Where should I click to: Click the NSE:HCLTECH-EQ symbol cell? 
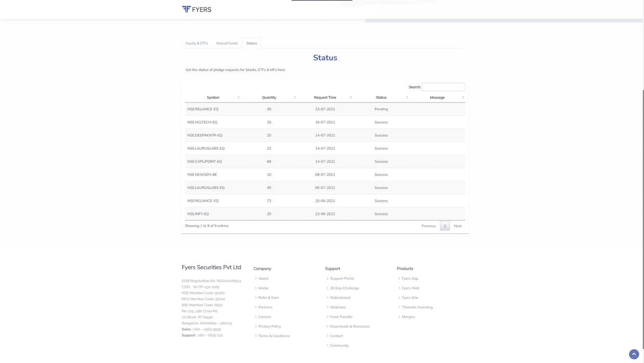click(x=202, y=122)
